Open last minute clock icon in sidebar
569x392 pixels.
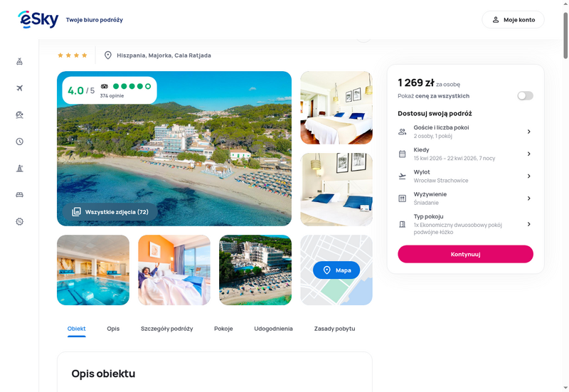point(20,142)
